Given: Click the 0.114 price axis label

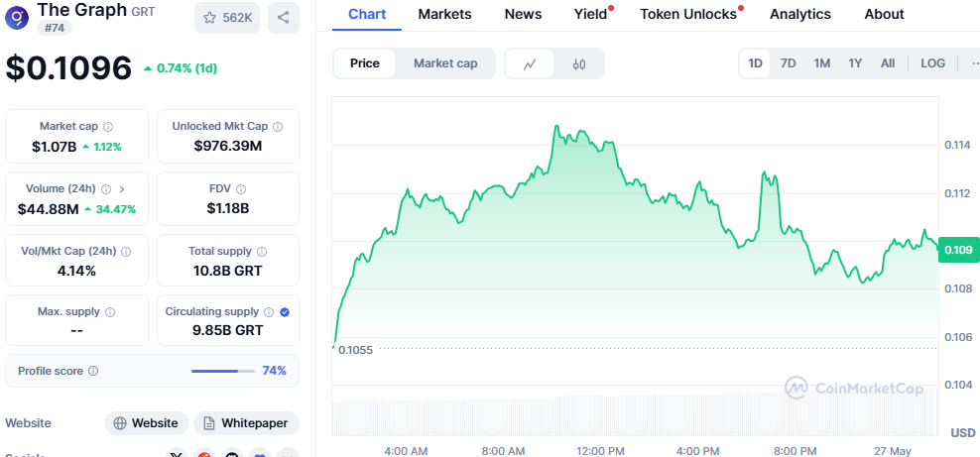Looking at the screenshot, I should 957,146.
